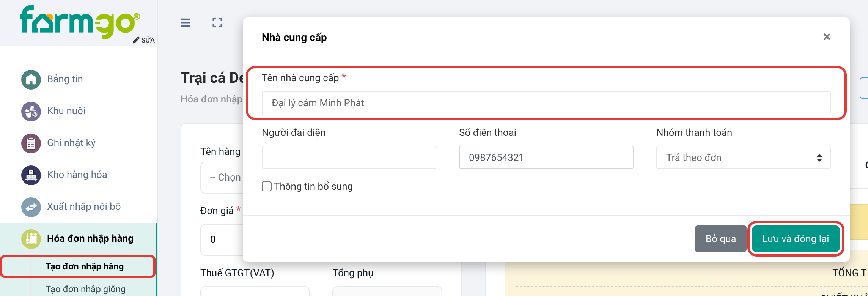Click the Thuế GTGT(VAT) label
The image size is (868, 296).
coord(237,273)
